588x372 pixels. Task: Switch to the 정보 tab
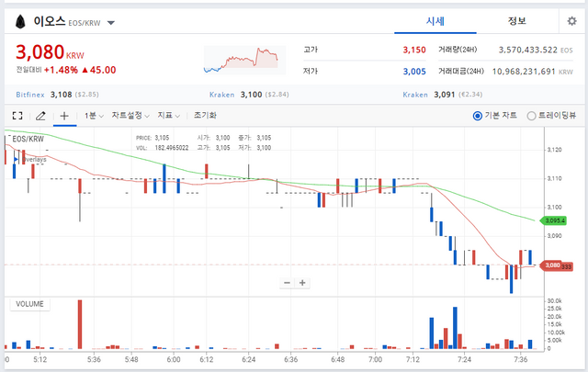[x=517, y=21]
